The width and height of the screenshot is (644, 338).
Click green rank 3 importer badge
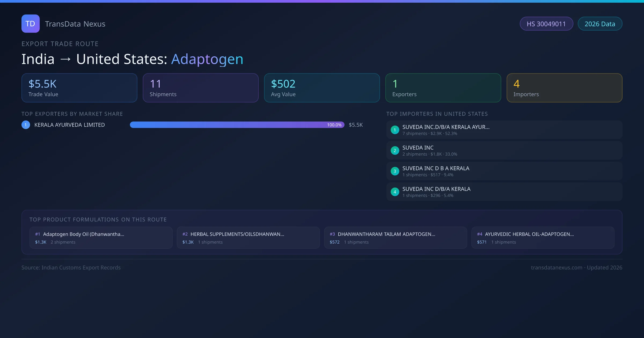click(x=395, y=171)
